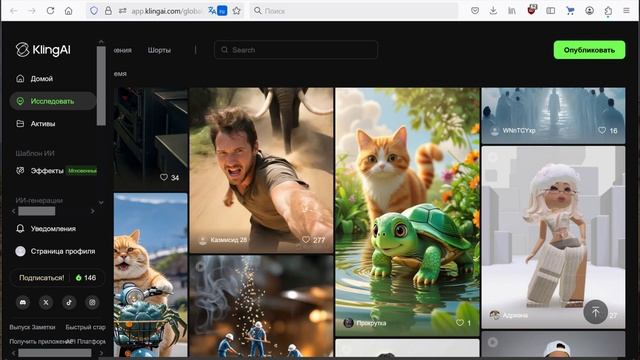
Task: Go to browser home page
Action: click(69, 11)
